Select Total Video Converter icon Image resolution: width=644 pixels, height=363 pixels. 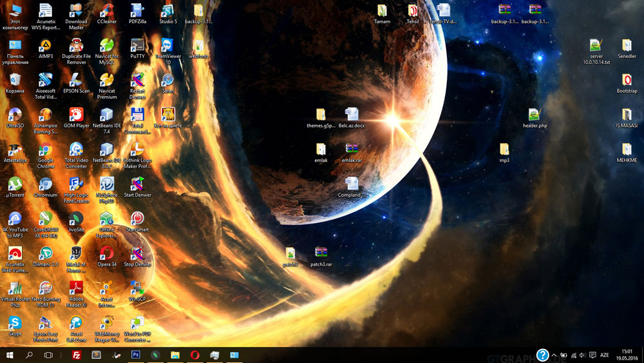pos(76,155)
